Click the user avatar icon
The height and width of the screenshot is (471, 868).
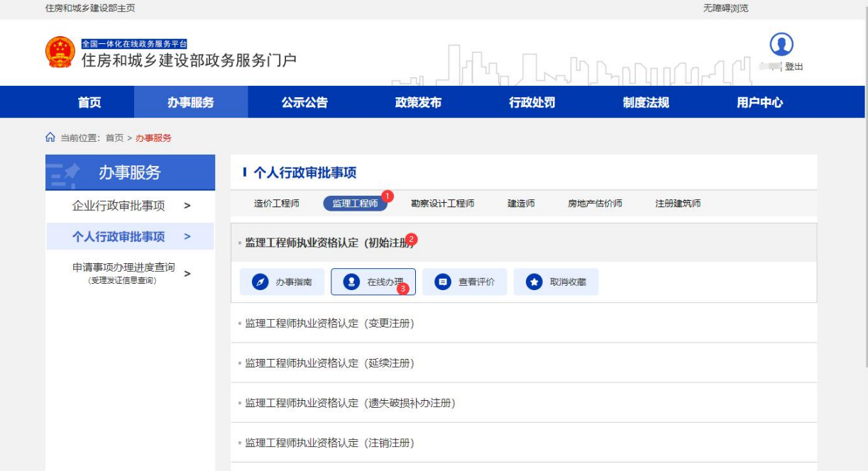[781, 45]
